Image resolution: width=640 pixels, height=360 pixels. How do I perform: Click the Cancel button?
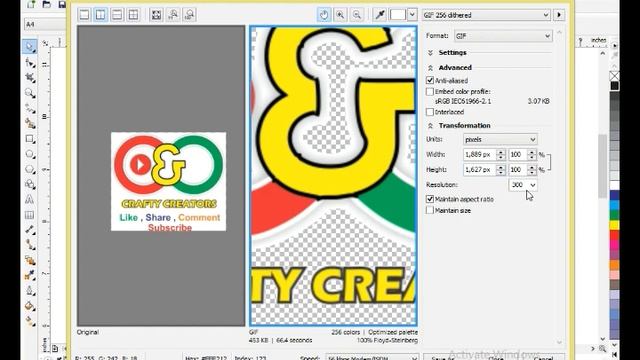544,358
